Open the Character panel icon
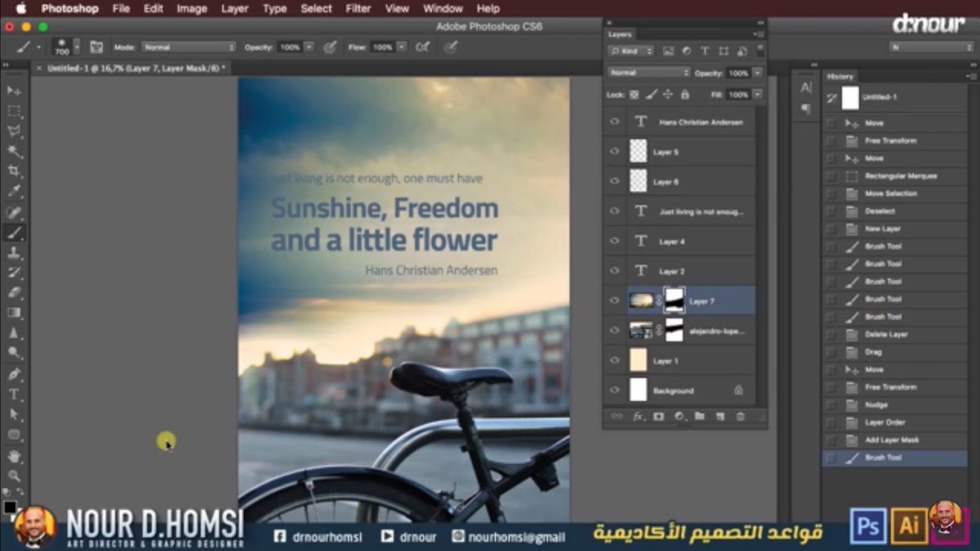The image size is (980, 551). click(806, 88)
